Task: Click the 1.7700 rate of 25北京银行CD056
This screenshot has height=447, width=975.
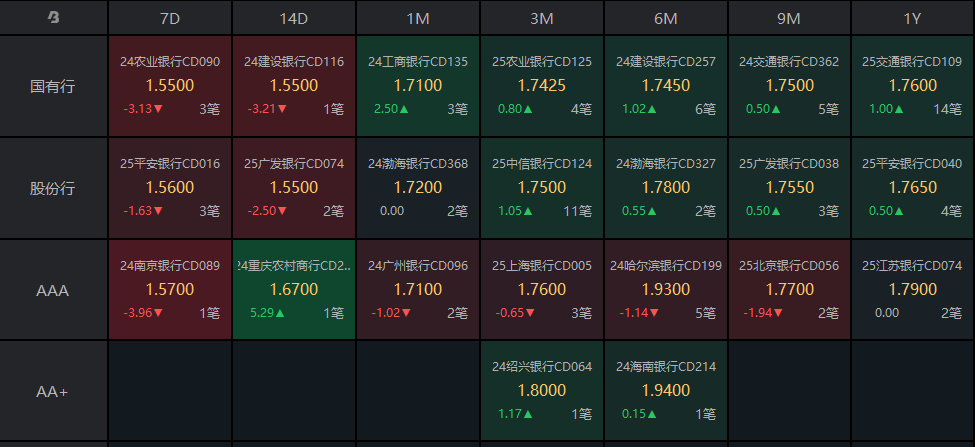Action: click(789, 290)
